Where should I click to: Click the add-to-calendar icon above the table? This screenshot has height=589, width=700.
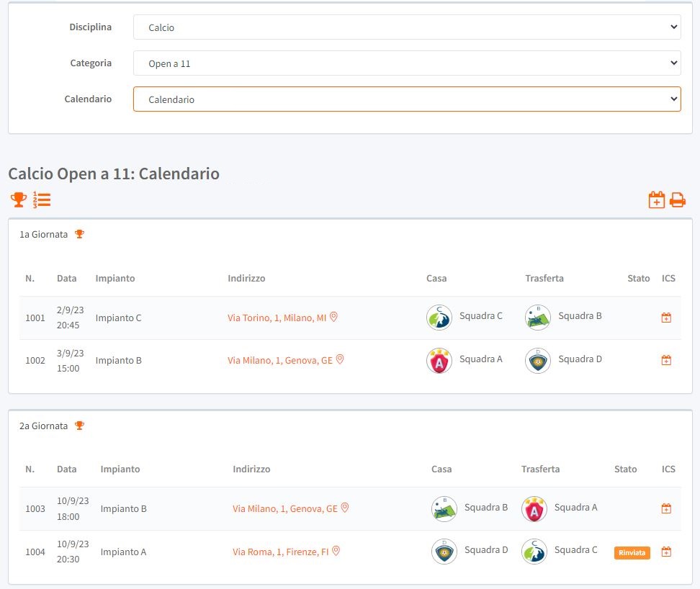click(x=656, y=199)
